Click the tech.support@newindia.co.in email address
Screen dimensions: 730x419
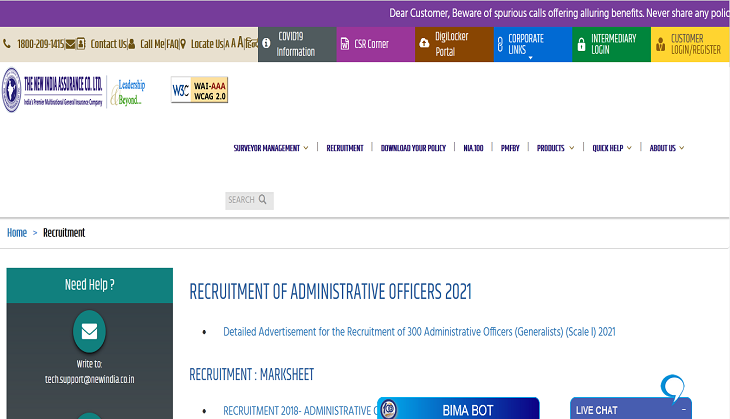tap(89, 379)
